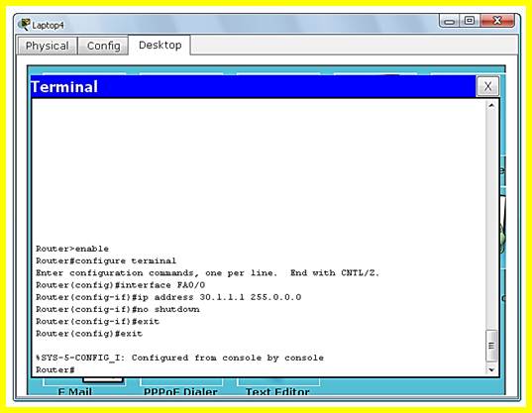Screen dimensions: 532x413
Task: Click the 'Router(config)#exit' line
Action: click(89, 334)
